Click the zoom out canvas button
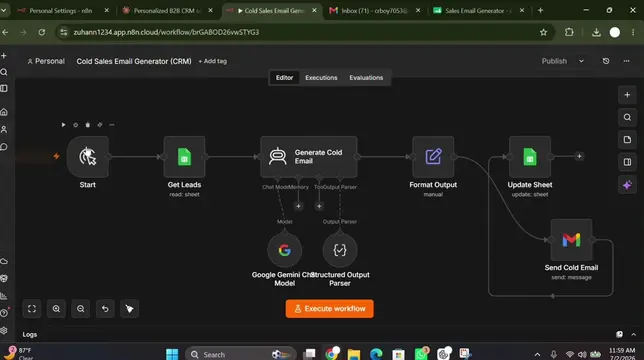Viewport: 644px width, 360px height. pos(80,309)
